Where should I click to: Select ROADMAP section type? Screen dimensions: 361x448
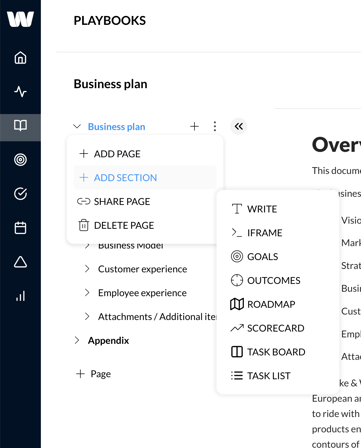click(x=278, y=304)
